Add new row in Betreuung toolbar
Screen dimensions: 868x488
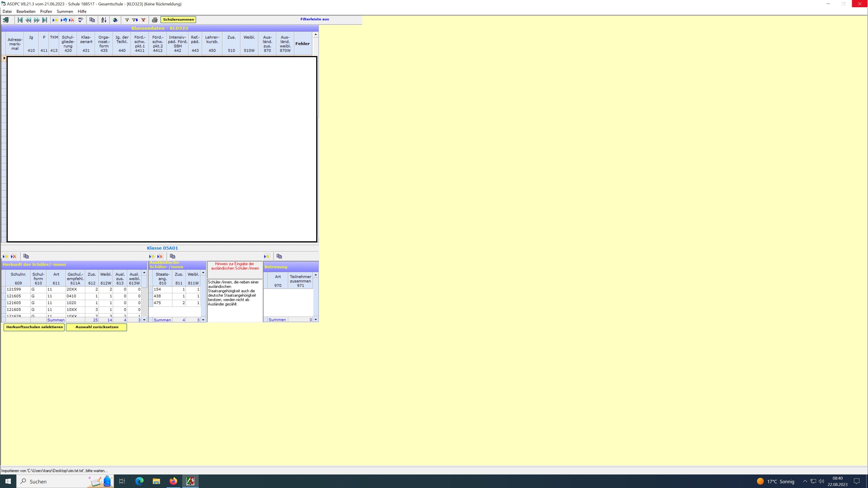[x=267, y=257]
